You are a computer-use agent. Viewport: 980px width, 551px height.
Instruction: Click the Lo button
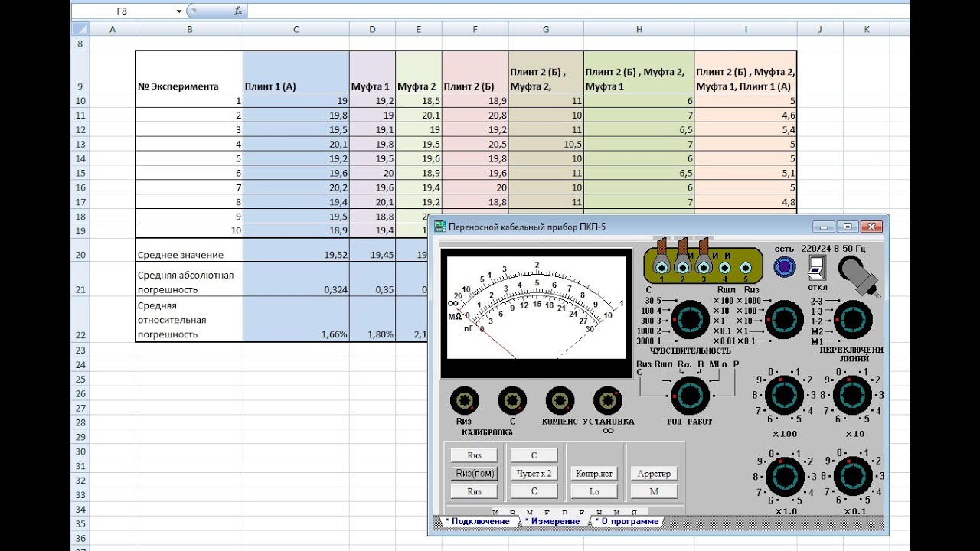click(594, 491)
